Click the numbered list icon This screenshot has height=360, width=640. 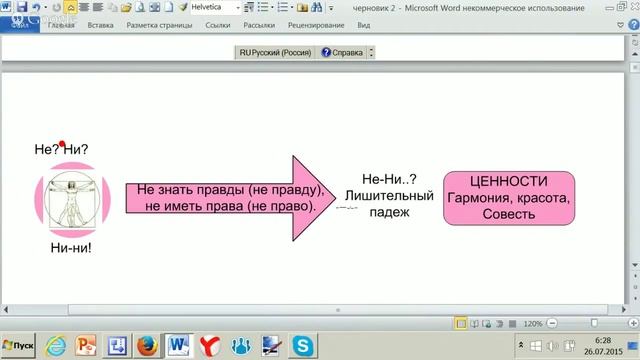[283, 7]
